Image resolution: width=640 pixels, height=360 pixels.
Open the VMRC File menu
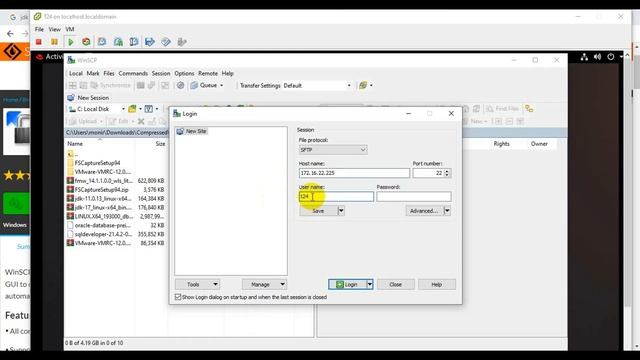coord(39,29)
